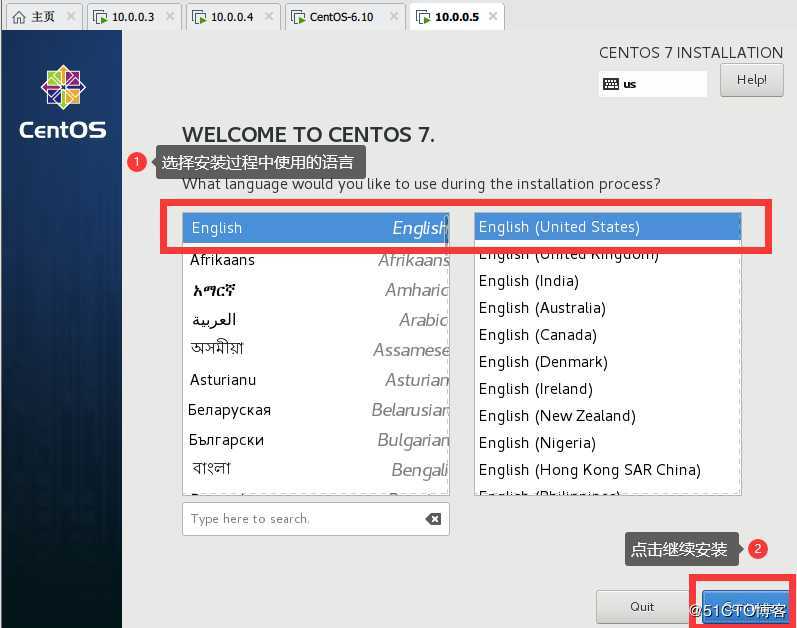This screenshot has height=628, width=797.
Task: Clear the language search field
Action: (x=433, y=519)
